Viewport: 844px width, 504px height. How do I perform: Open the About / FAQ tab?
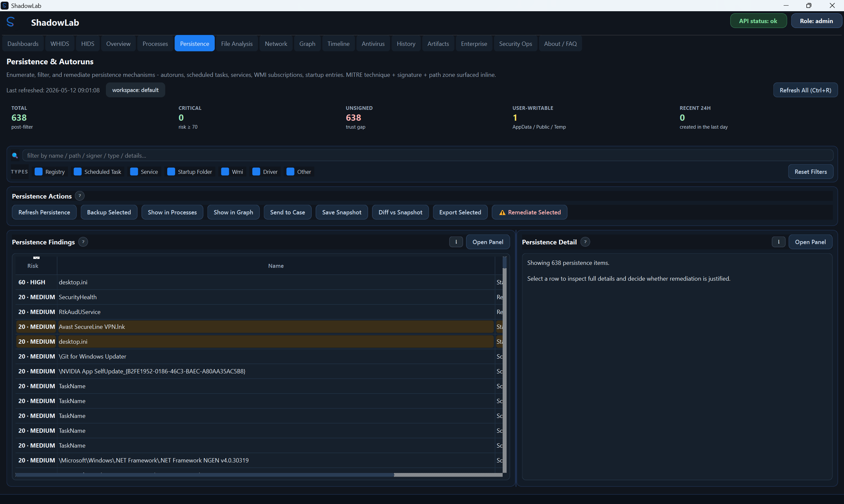pos(560,44)
